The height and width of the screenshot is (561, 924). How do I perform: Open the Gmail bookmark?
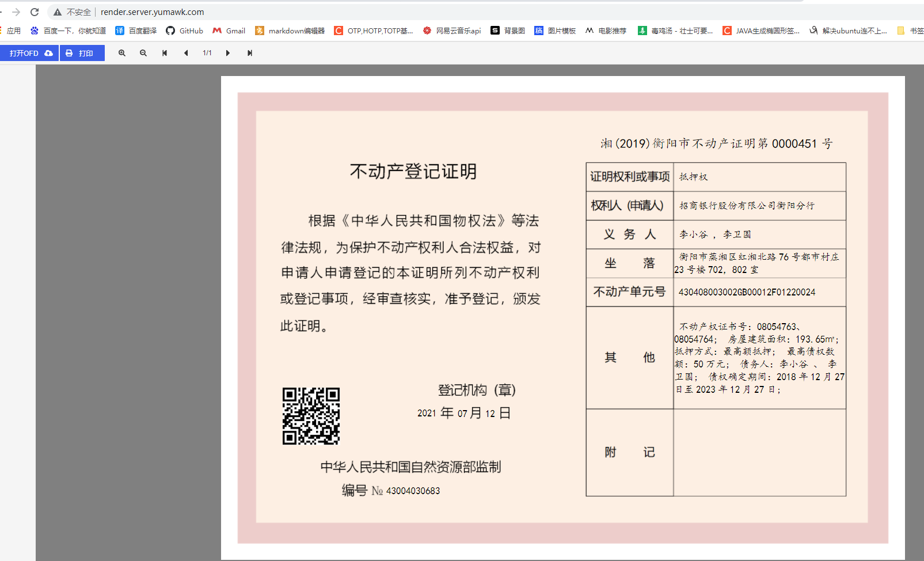click(229, 31)
